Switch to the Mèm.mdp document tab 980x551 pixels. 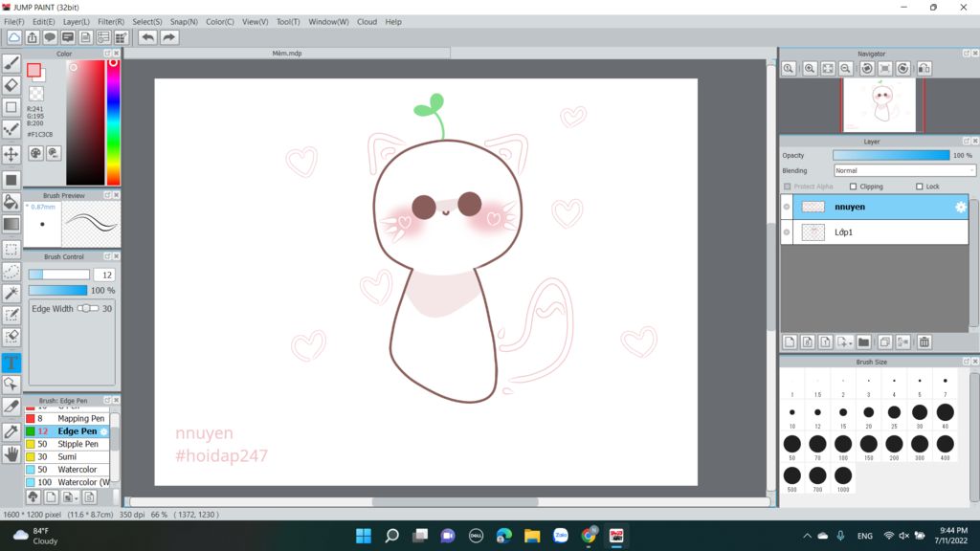[x=287, y=54]
